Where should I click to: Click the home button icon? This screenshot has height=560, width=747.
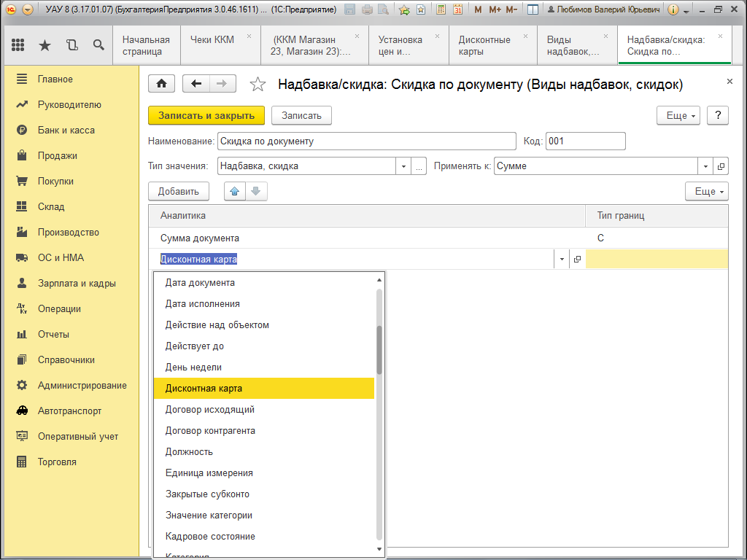(x=161, y=84)
